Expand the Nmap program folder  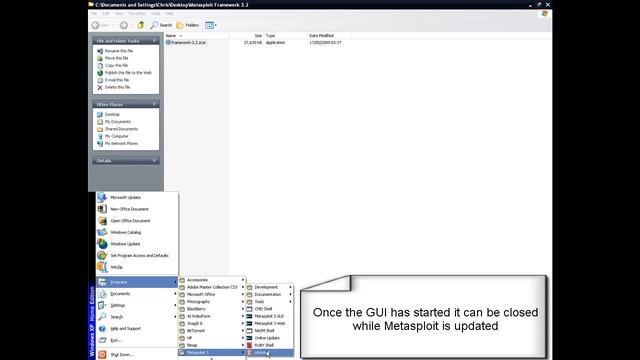coord(212,345)
